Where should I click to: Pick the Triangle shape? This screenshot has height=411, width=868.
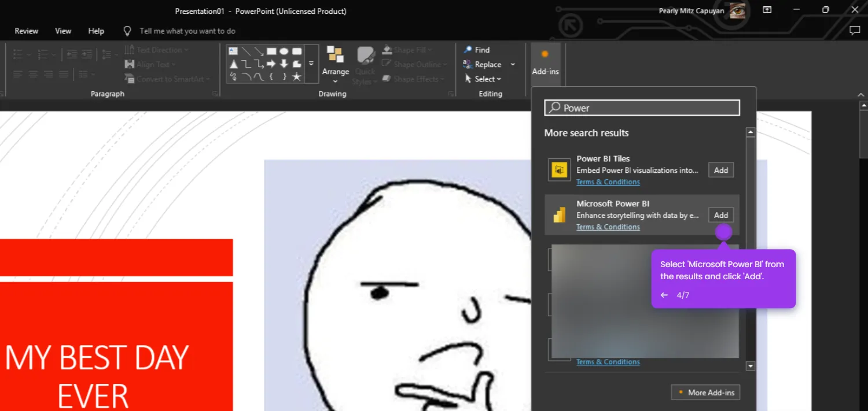[233, 64]
